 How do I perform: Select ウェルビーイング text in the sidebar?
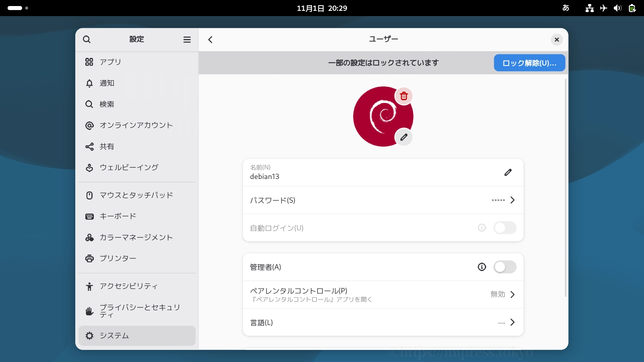click(129, 168)
